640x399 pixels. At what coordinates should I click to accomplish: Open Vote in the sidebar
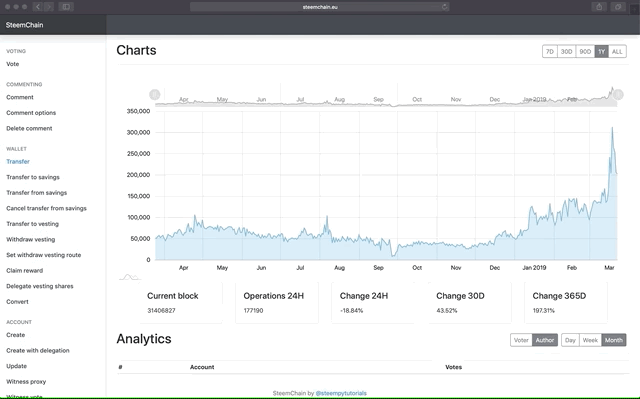pos(13,64)
